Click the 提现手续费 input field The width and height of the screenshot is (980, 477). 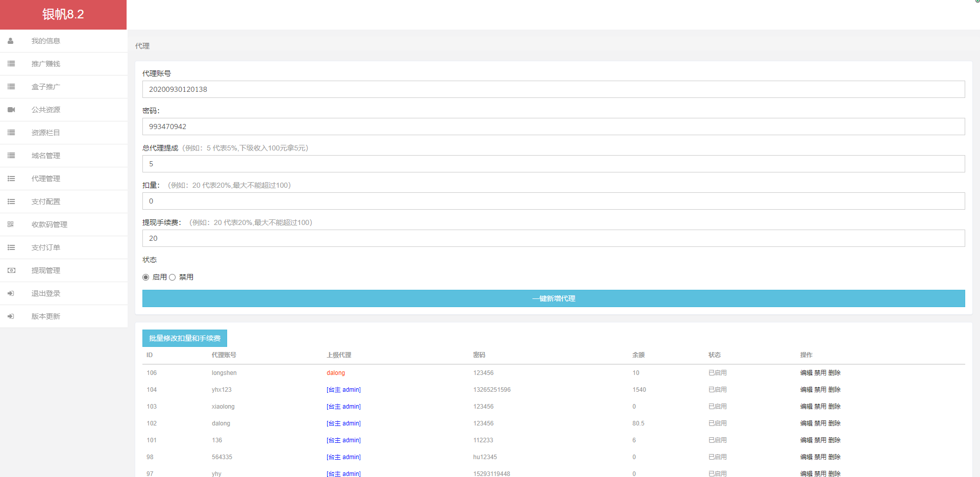pos(553,238)
